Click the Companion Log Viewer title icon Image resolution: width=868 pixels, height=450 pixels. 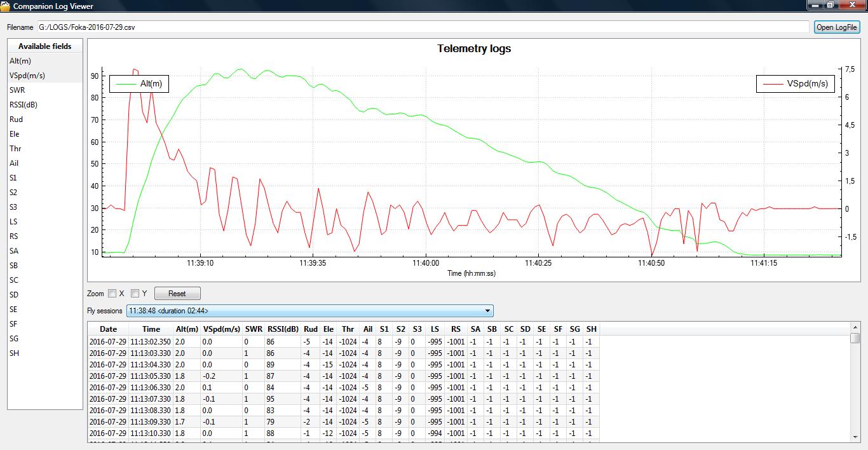tap(6, 6)
